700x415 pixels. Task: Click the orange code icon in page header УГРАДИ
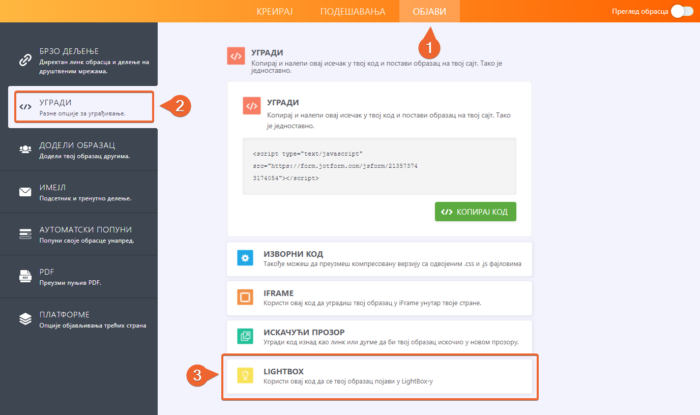[236, 56]
